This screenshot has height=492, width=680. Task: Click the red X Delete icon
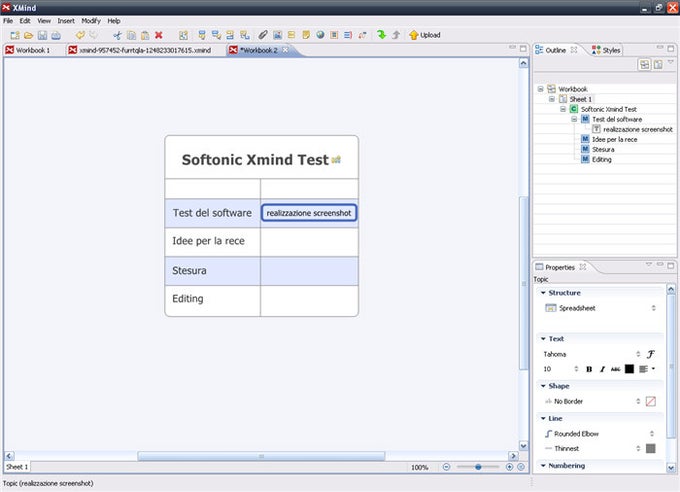click(x=159, y=35)
